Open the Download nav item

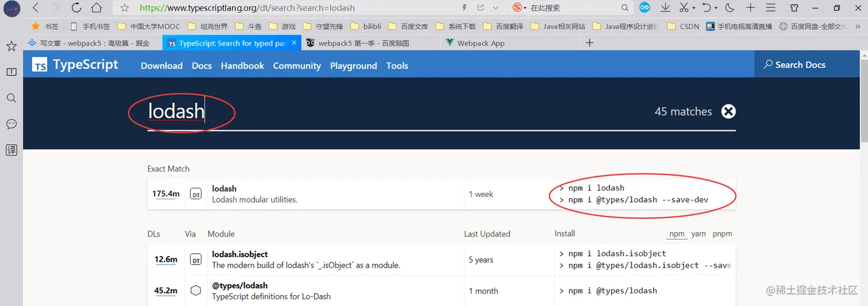tap(162, 65)
